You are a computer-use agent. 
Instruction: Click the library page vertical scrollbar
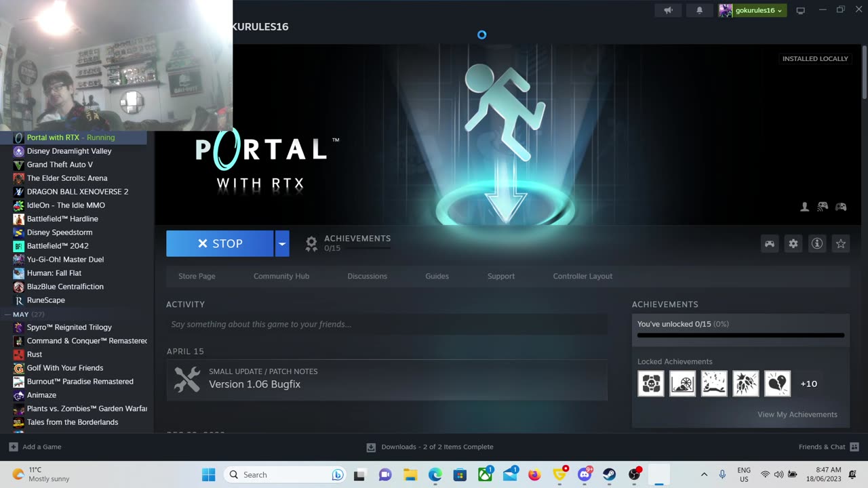pos(864,73)
